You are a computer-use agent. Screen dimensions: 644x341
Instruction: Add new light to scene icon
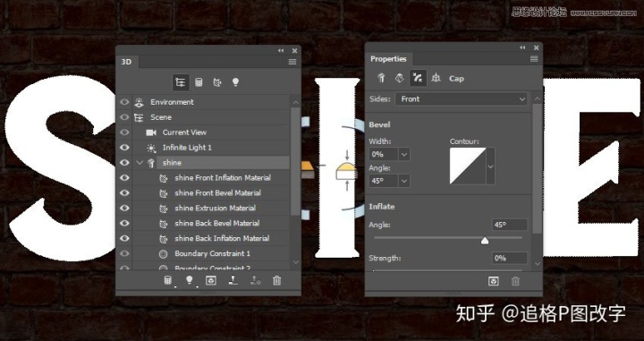tap(190, 281)
